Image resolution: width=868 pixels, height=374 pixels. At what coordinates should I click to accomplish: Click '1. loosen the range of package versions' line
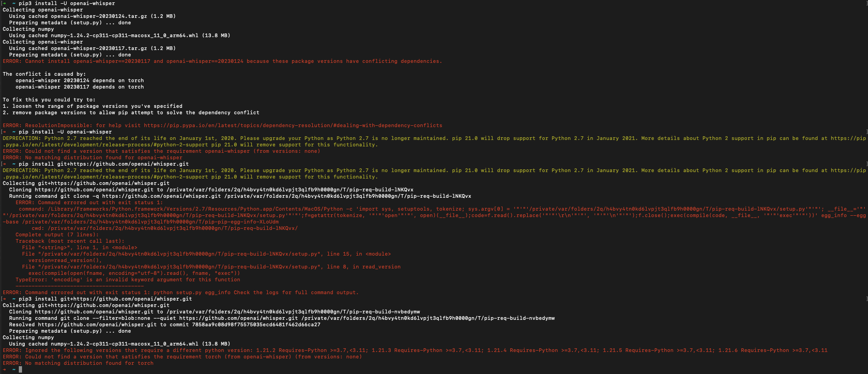93,106
